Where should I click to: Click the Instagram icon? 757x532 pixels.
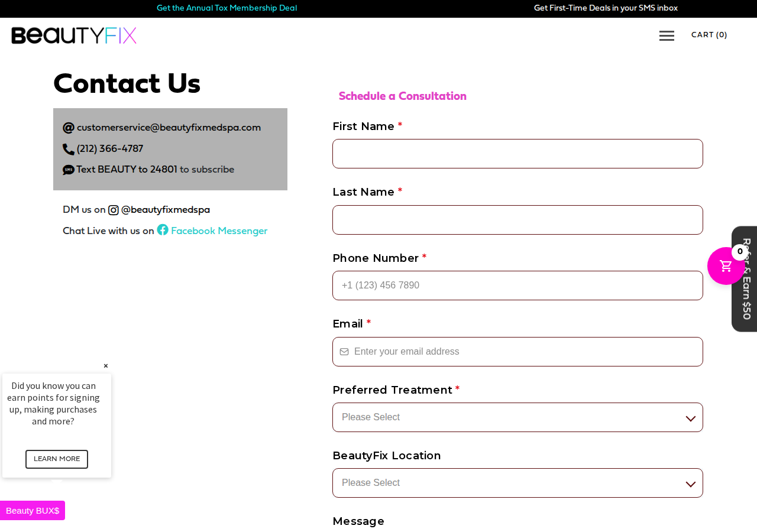114,210
